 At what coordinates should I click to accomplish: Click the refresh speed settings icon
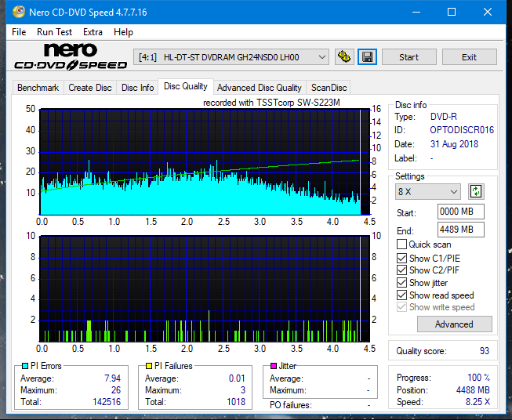[x=476, y=191]
